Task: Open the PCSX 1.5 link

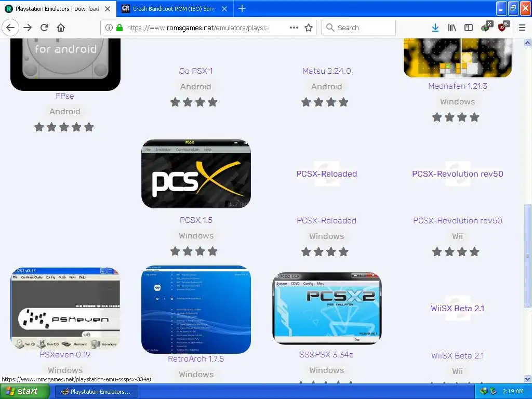Action: tap(196, 220)
